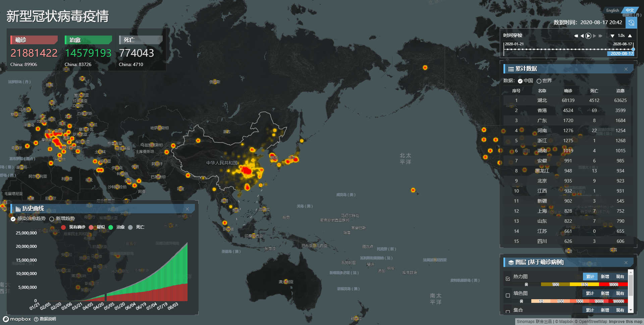Enable the 集合 cluster layer checkbox
This screenshot has height=325, width=644.
click(x=508, y=311)
